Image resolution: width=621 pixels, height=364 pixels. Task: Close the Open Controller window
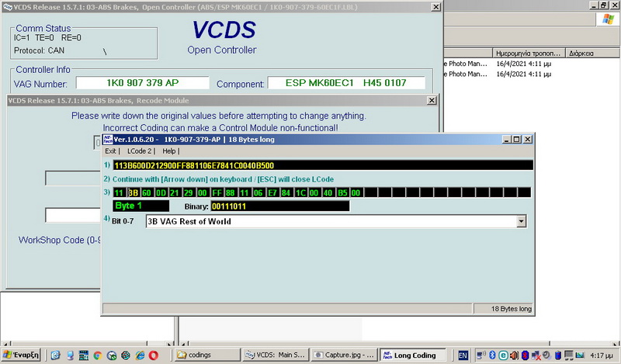tap(435, 7)
